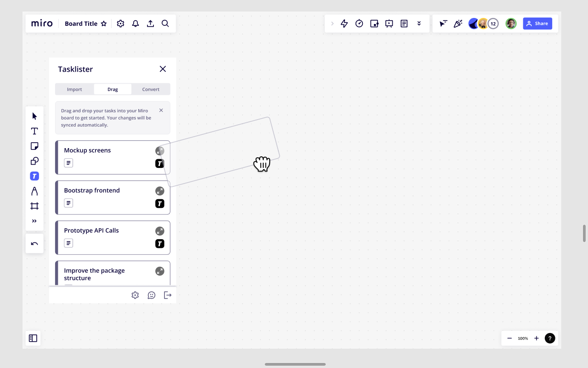Screen dimensions: 588x368
Task: Dismiss the drag and drop hint
Action: point(161,110)
